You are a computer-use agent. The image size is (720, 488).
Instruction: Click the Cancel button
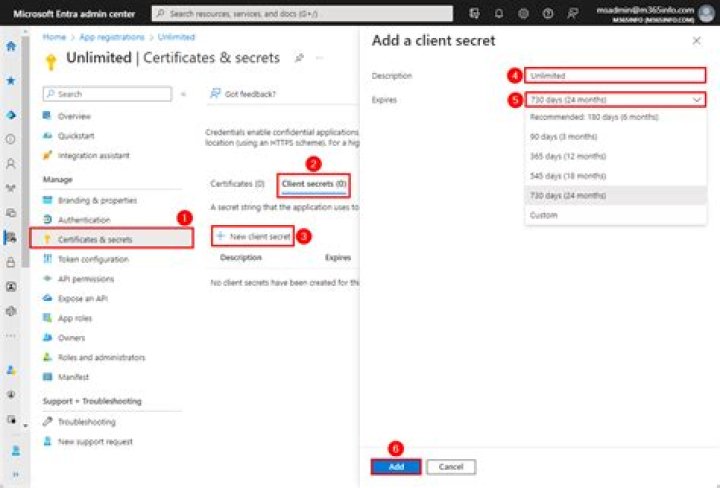[451, 467]
